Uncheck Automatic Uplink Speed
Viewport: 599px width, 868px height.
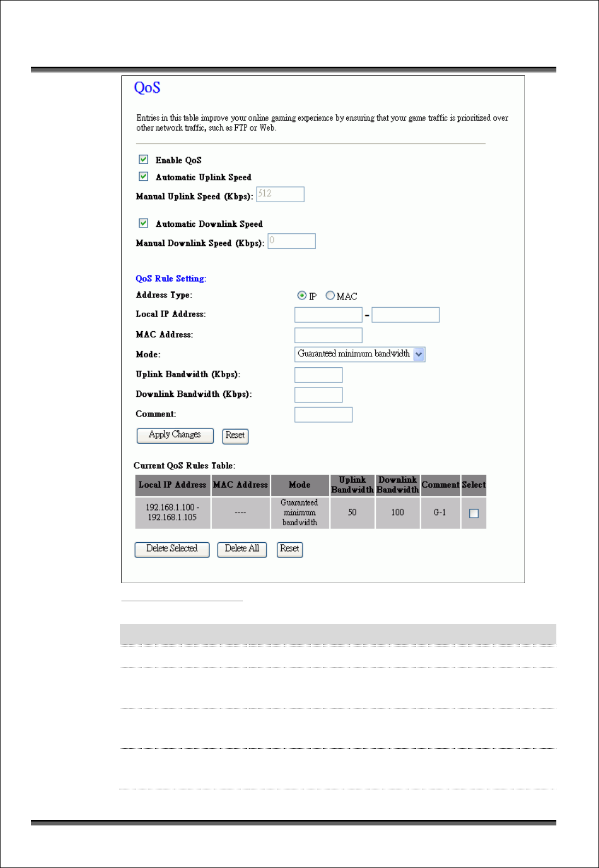pos(143,176)
